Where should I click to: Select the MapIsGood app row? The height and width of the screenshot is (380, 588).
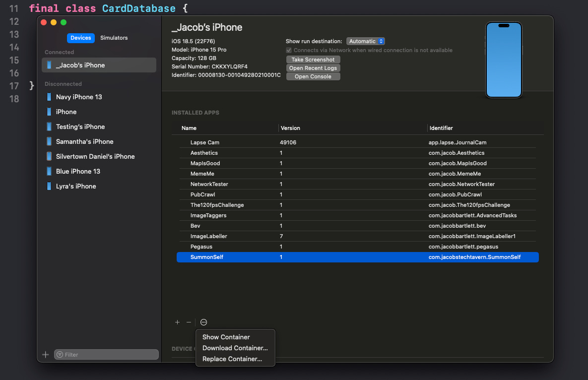pyautogui.click(x=358, y=163)
